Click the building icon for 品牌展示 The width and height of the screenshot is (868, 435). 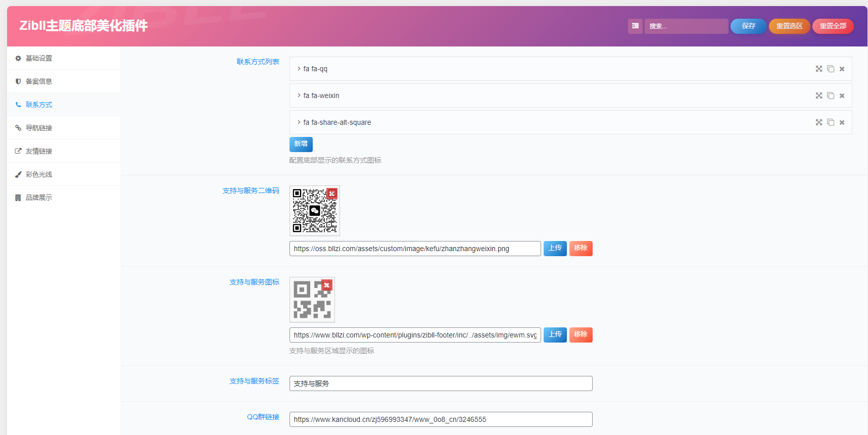coord(18,198)
